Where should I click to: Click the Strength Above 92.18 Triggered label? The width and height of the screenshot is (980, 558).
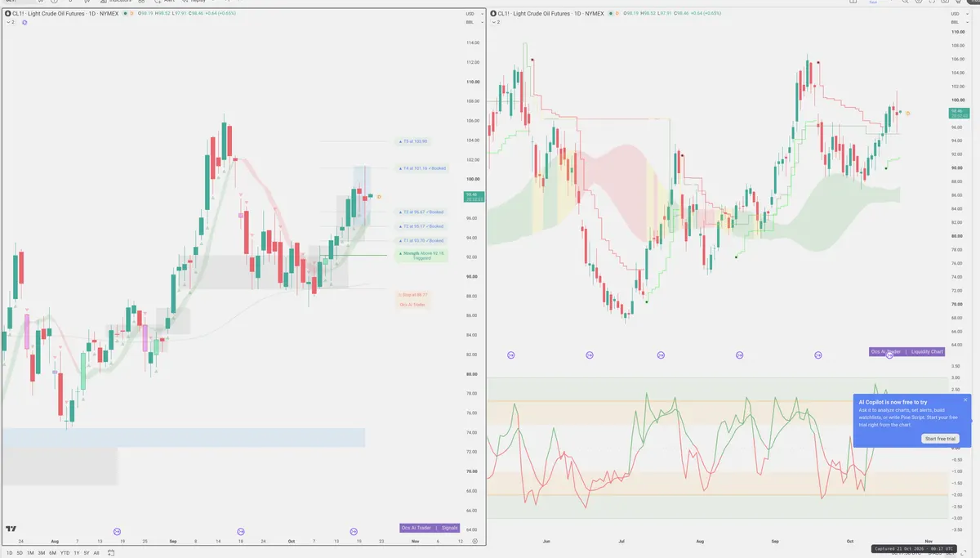coord(423,255)
